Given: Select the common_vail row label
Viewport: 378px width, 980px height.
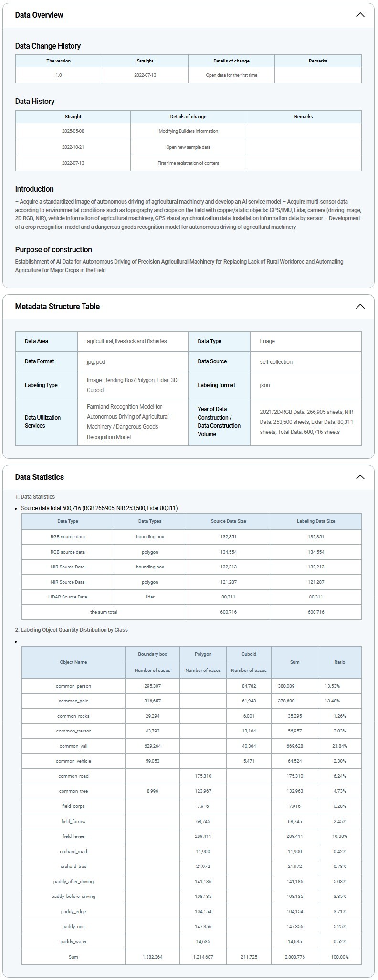Looking at the screenshot, I should click(x=73, y=746).
